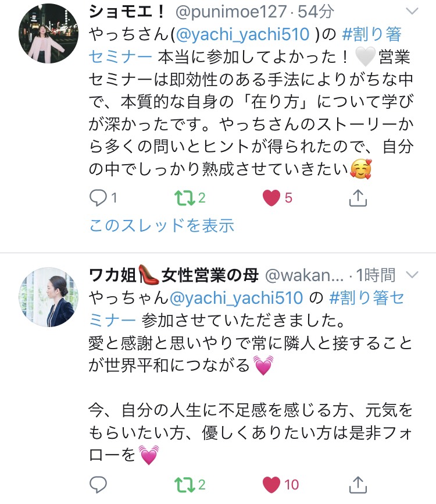Image resolution: width=436 pixels, height=504 pixels.
Task: Open @yachi_yachi510 mention in first tweet
Action: click(x=243, y=35)
